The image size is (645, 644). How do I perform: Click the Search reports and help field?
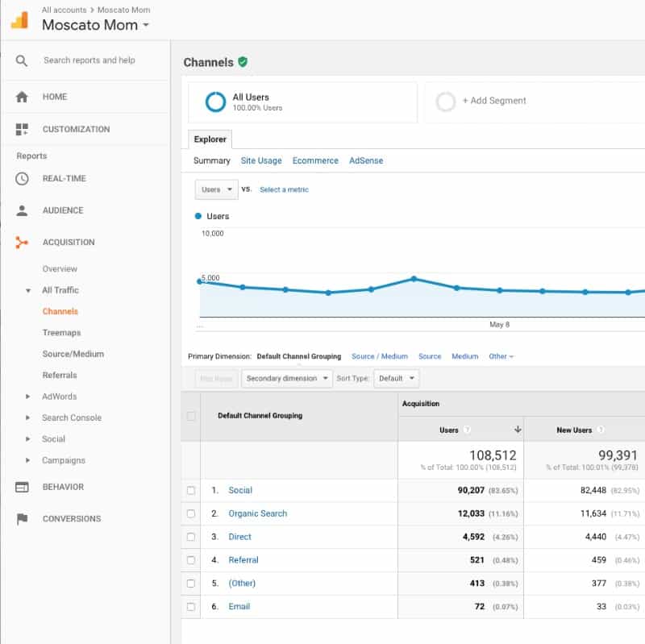pyautogui.click(x=89, y=60)
